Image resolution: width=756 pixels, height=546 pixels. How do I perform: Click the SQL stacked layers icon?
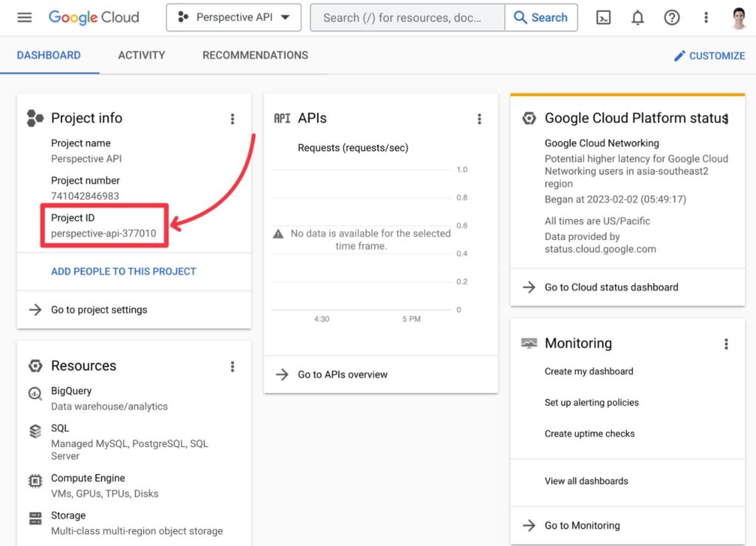[x=35, y=431]
